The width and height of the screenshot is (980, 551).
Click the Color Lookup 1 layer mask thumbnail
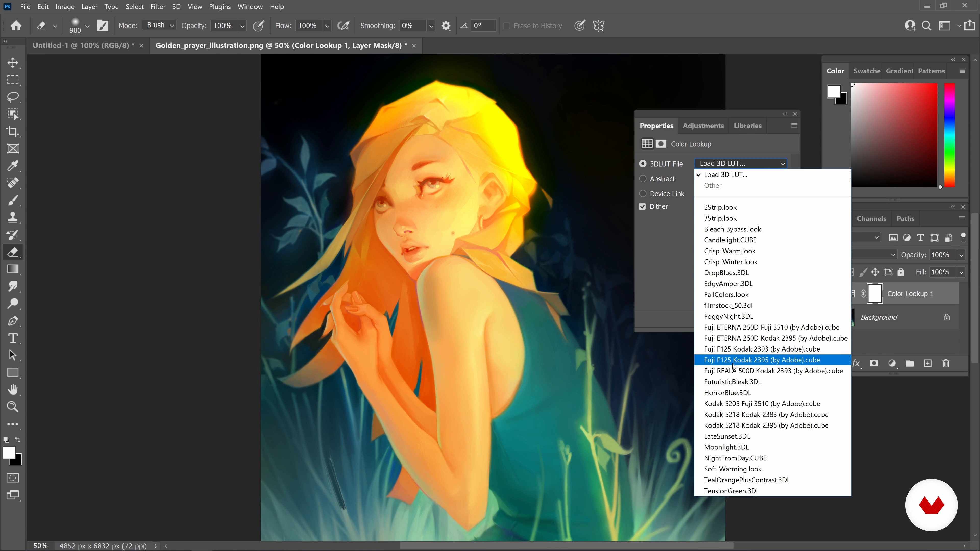click(875, 294)
